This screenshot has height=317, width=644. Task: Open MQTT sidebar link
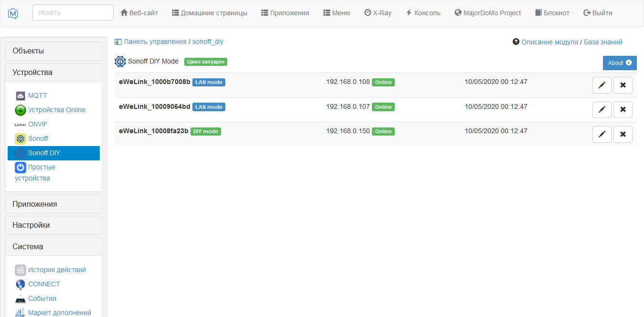tap(38, 95)
